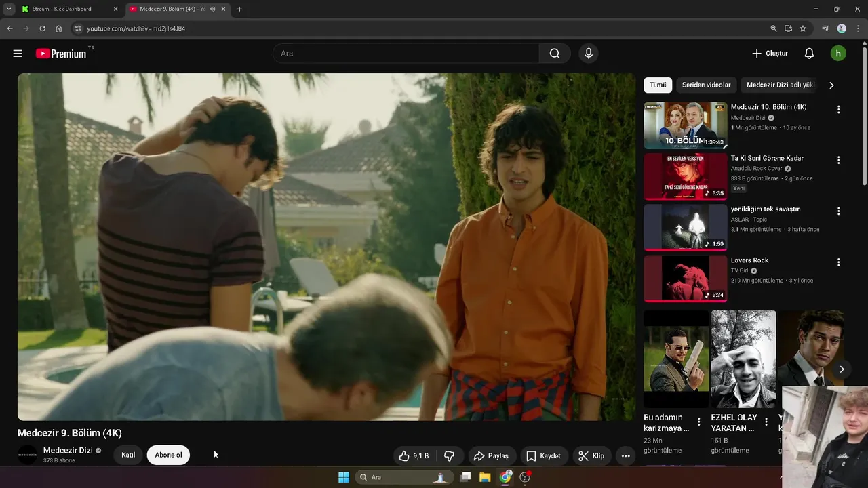Screen dimensions: 868x488
Task: Open the Medcezir Dizi channel name link
Action: (68, 451)
